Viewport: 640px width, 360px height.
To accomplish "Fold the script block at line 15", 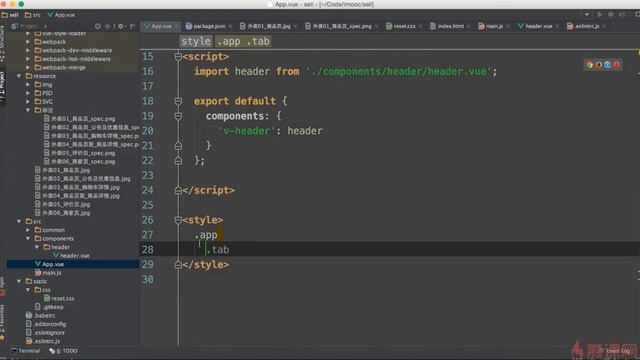I will pos(178,57).
